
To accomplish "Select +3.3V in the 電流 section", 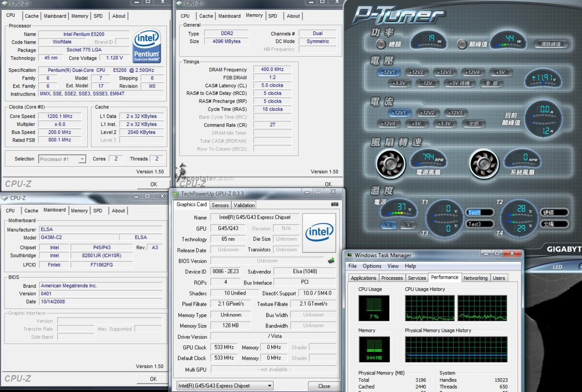I will tap(444, 124).
